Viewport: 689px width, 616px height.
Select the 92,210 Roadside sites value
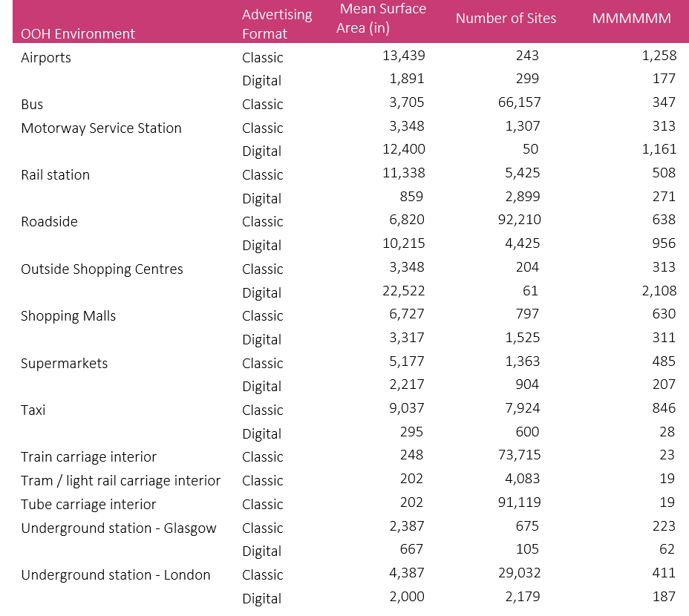[x=519, y=220]
